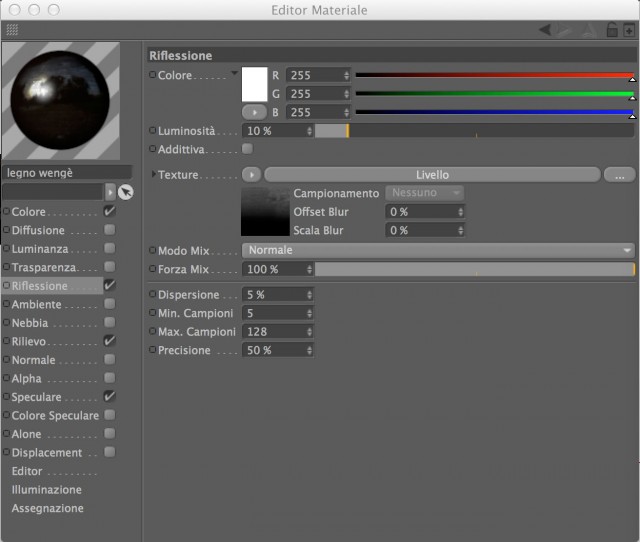Click the up arrow navigation icon
The image size is (640, 542).
589,30
